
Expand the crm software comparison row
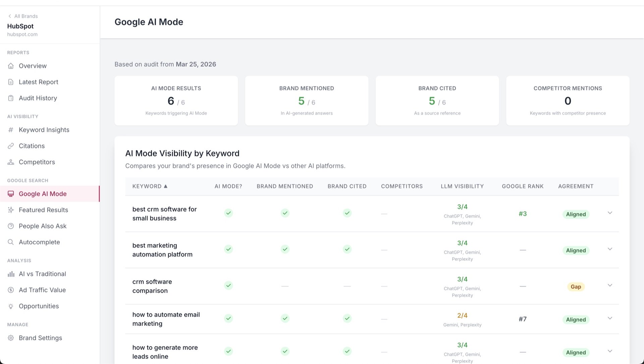pyautogui.click(x=610, y=285)
